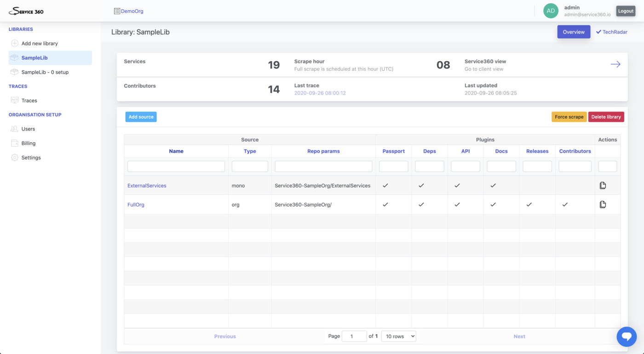
Task: Click the AD user avatar
Action: pyautogui.click(x=551, y=11)
